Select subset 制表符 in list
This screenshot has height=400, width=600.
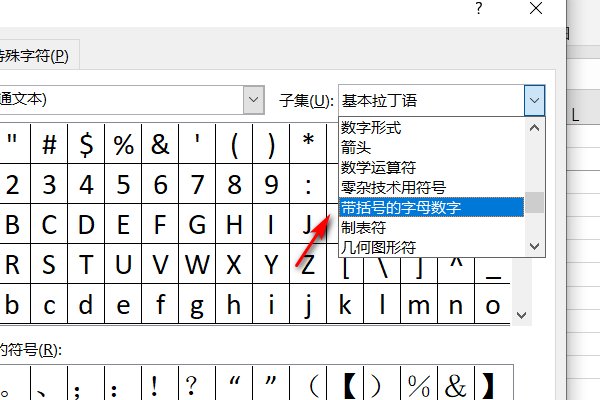[x=432, y=227]
